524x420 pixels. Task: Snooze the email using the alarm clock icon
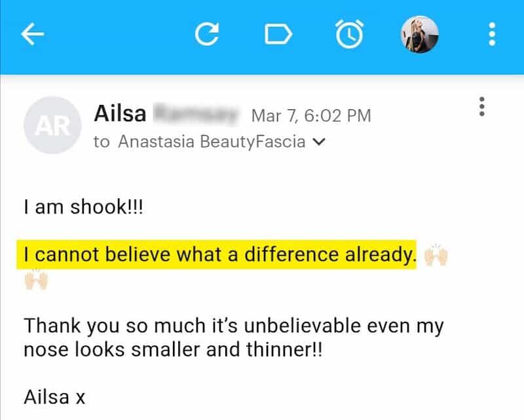tap(350, 34)
